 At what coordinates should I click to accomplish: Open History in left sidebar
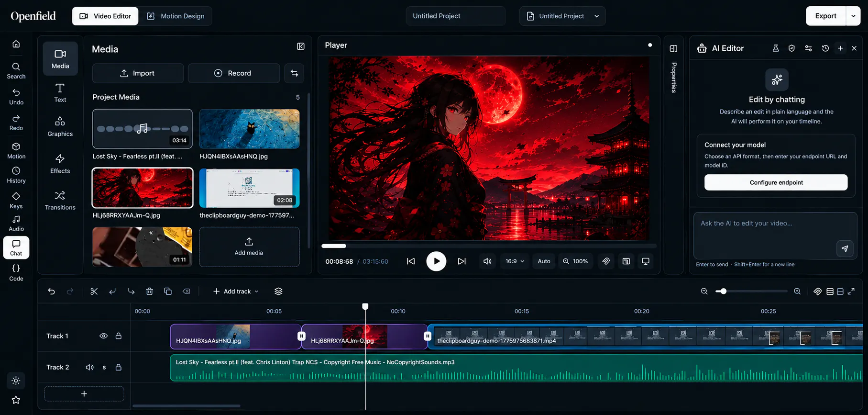point(16,175)
